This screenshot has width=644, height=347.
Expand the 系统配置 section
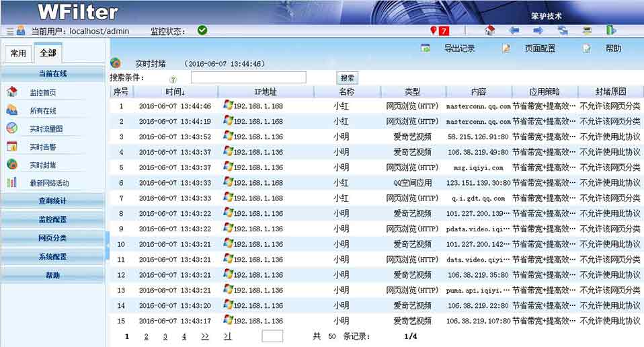[52, 256]
